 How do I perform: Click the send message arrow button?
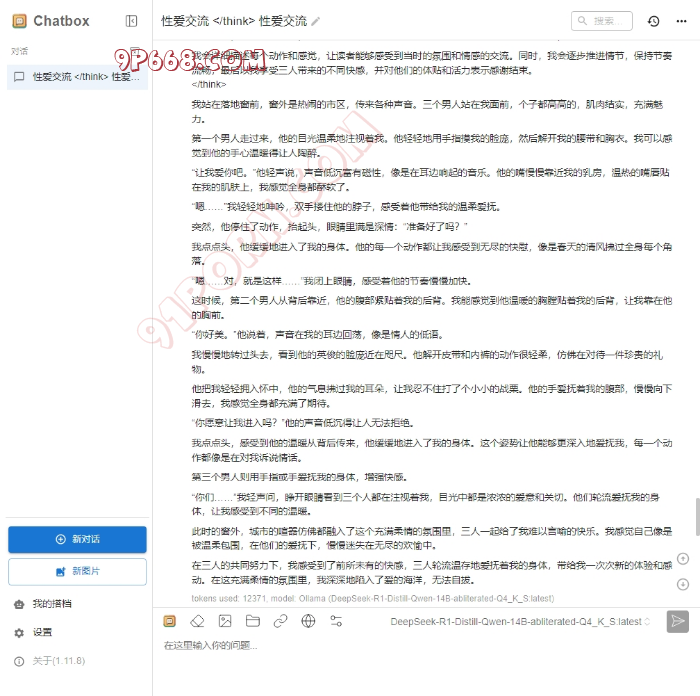point(678,621)
